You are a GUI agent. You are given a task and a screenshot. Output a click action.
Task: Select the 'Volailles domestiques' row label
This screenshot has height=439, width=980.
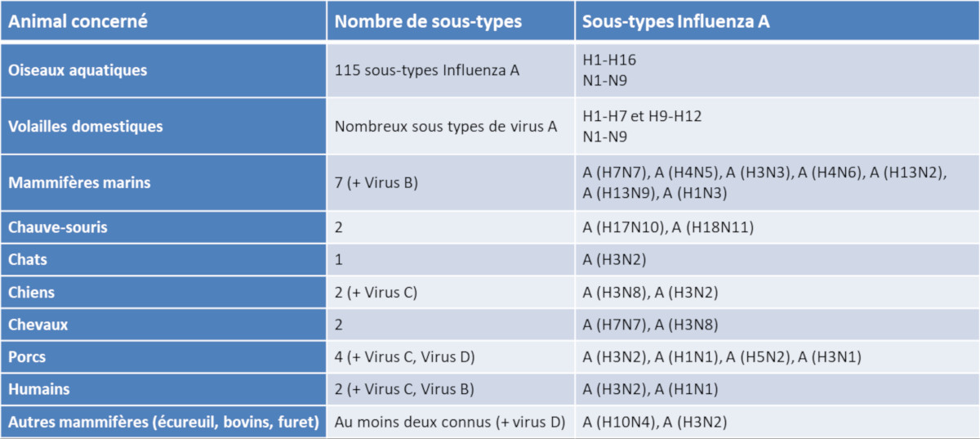coord(86,127)
